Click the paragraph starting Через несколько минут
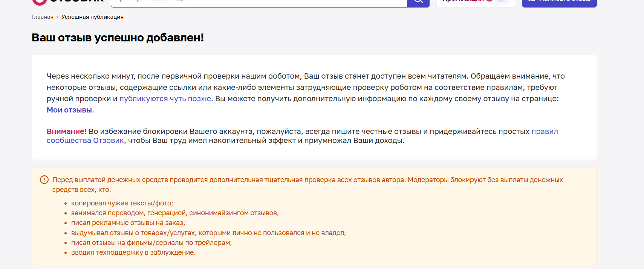 (x=306, y=93)
